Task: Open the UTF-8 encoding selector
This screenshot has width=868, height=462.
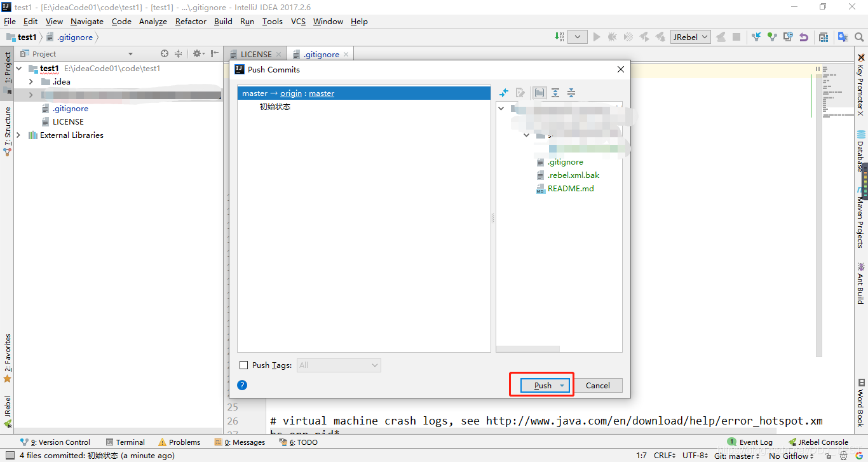Action: [695, 456]
